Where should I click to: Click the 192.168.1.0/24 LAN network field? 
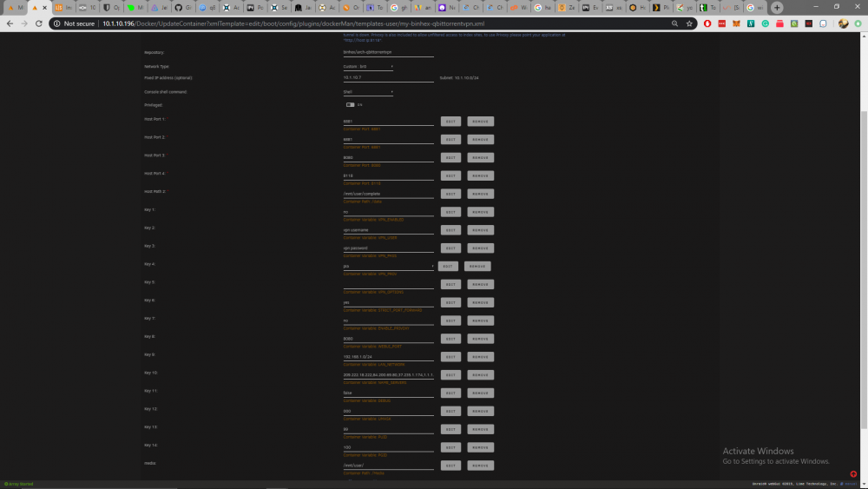point(389,357)
